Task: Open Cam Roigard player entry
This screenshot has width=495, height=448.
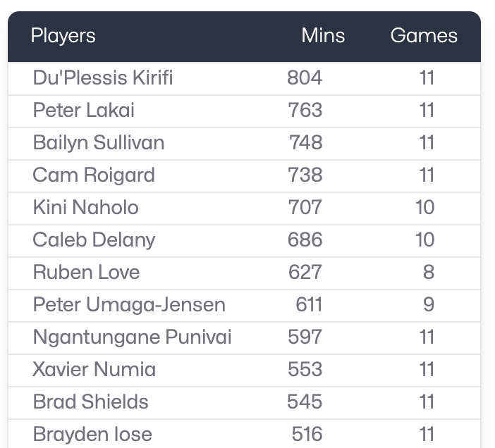Action: pyautogui.click(x=94, y=175)
